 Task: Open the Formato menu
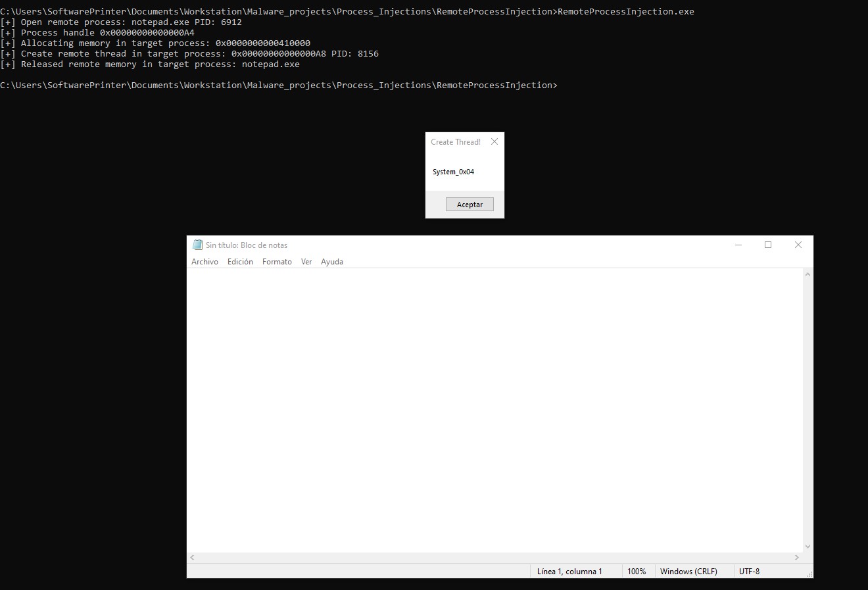click(277, 262)
